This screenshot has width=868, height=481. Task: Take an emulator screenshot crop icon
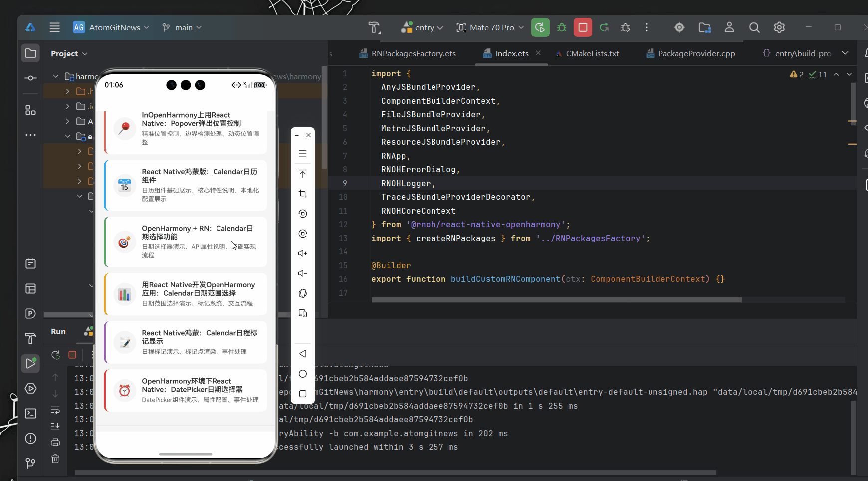click(303, 194)
